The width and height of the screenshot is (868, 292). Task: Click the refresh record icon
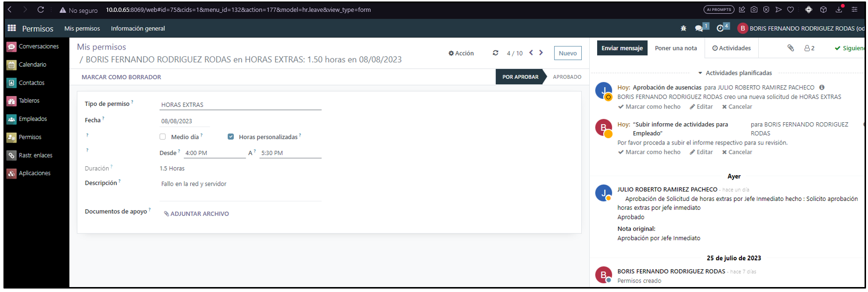[x=495, y=53]
